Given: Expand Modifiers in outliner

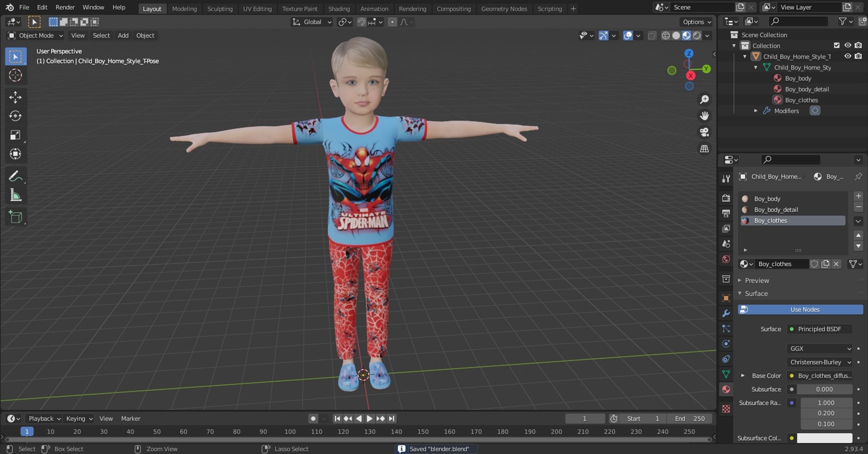Looking at the screenshot, I should coord(755,111).
